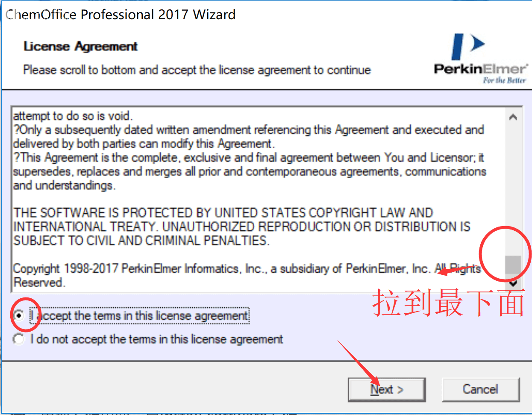The width and height of the screenshot is (532, 415).
Task: Click the License Agreement heading
Action: click(x=80, y=46)
